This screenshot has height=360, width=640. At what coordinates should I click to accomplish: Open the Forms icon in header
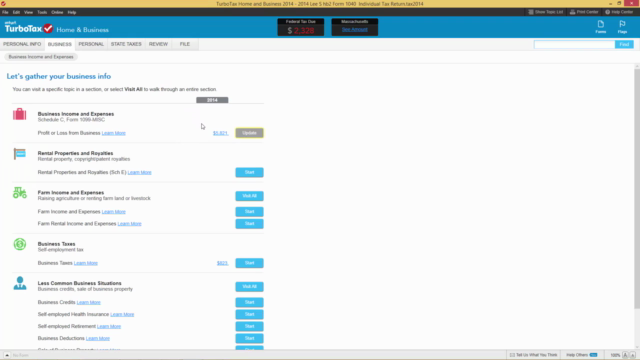pos(600,27)
